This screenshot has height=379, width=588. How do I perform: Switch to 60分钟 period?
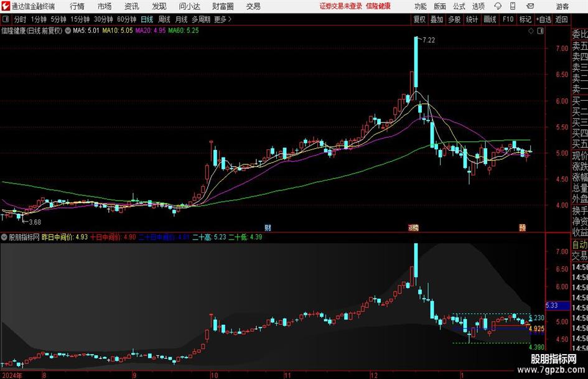point(127,19)
